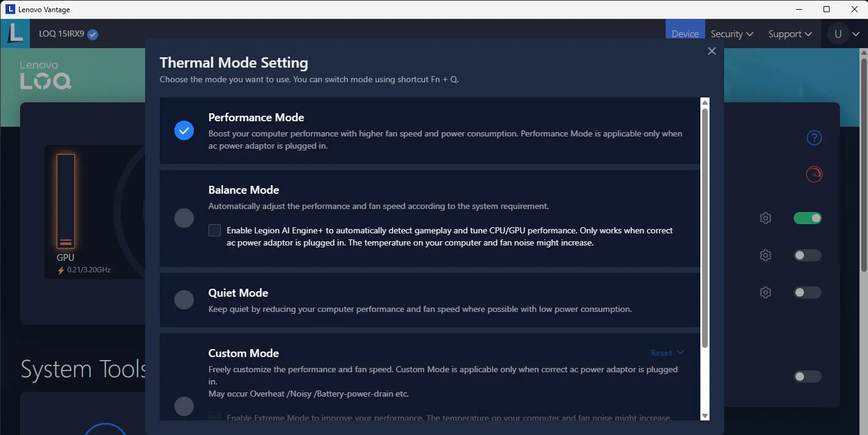Image resolution: width=868 pixels, height=435 pixels.
Task: Expand the Support dropdown menu
Action: 790,34
